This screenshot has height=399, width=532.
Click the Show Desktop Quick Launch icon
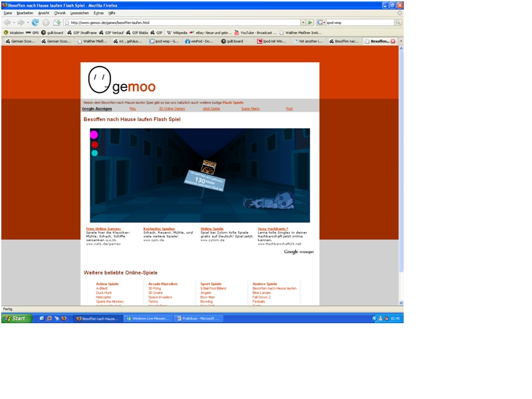click(x=42, y=319)
